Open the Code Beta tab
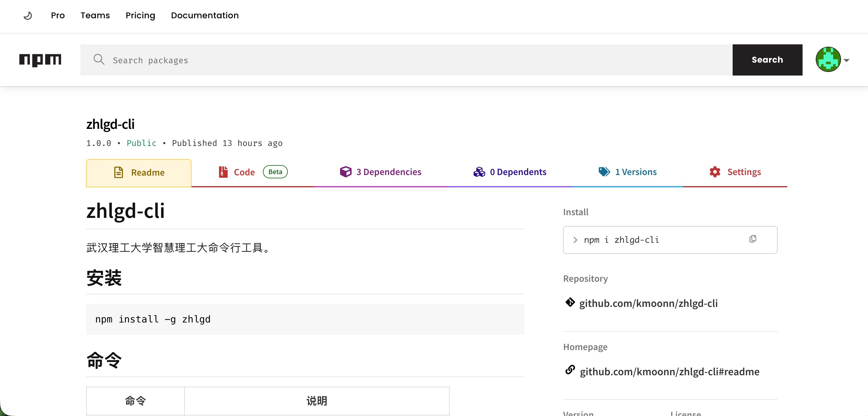The image size is (868, 416). pos(253,172)
